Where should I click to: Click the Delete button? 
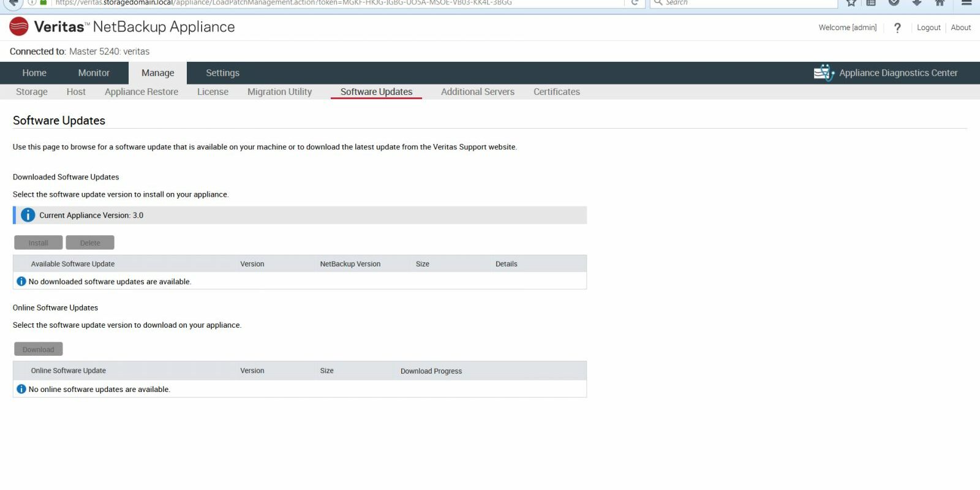click(x=90, y=243)
